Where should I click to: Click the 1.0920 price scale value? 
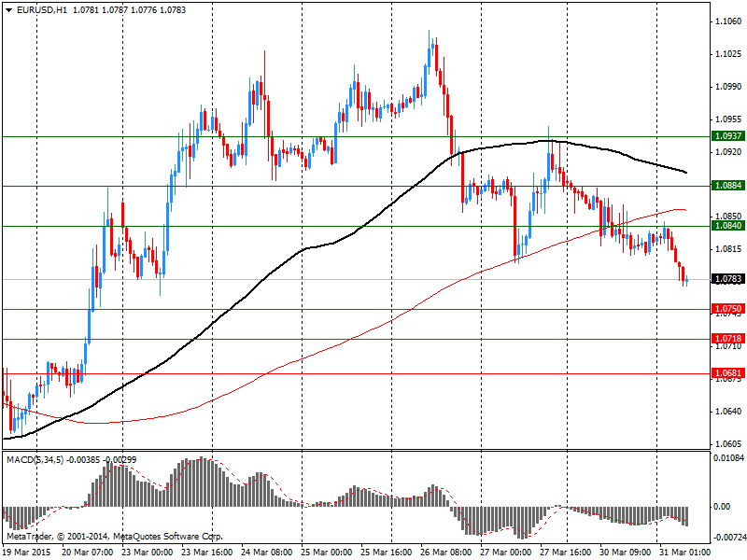pos(728,151)
